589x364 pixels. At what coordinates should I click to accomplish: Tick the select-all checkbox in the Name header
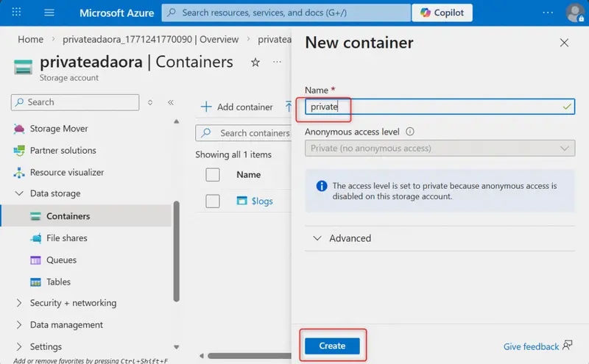pos(213,175)
